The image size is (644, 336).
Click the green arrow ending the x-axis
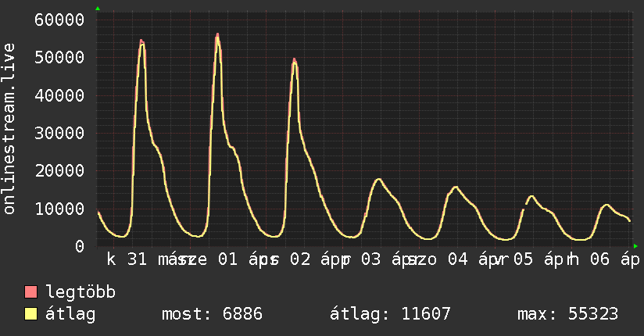click(635, 246)
